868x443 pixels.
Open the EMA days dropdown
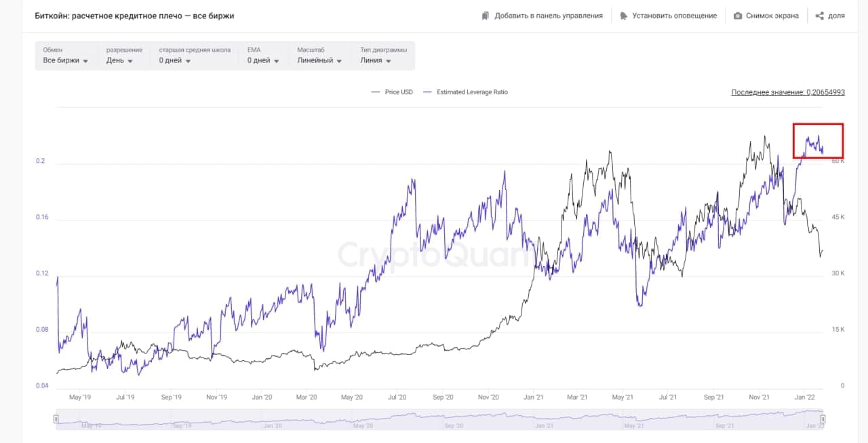[263, 60]
